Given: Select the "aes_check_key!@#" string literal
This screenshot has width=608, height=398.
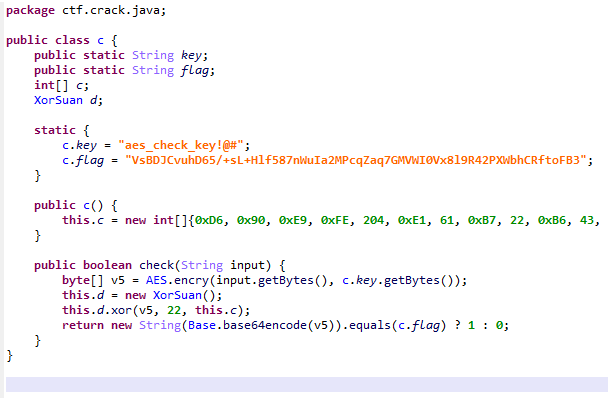Looking at the screenshot, I should pos(181,145).
